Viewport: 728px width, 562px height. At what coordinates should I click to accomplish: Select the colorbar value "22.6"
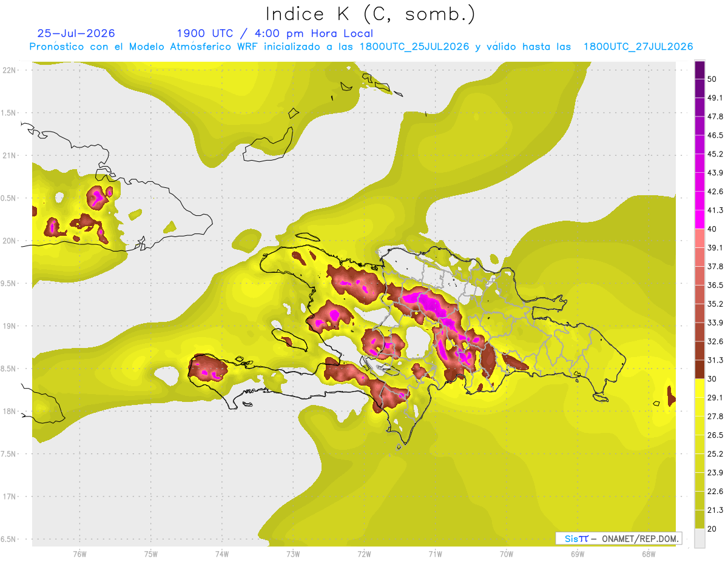click(x=715, y=492)
